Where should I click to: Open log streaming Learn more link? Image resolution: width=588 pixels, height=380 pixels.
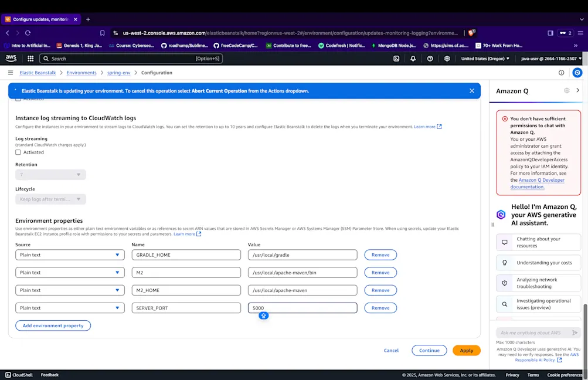pyautogui.click(x=427, y=127)
